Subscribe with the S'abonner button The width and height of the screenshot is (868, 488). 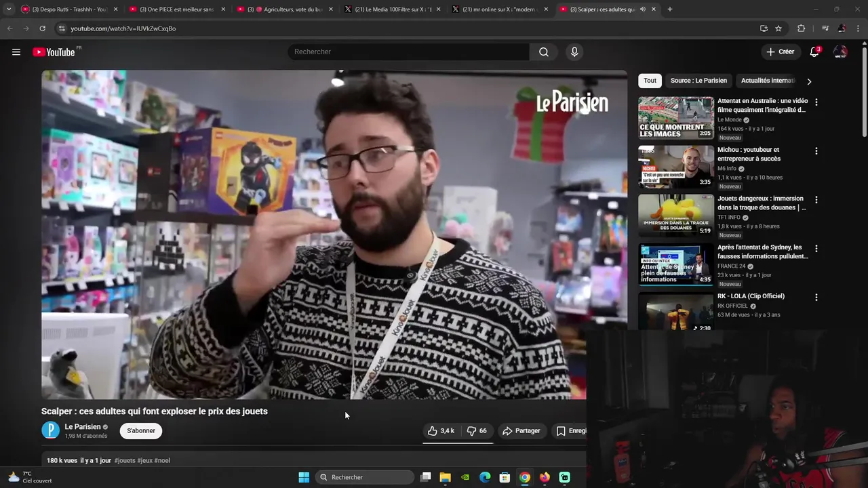tap(141, 430)
